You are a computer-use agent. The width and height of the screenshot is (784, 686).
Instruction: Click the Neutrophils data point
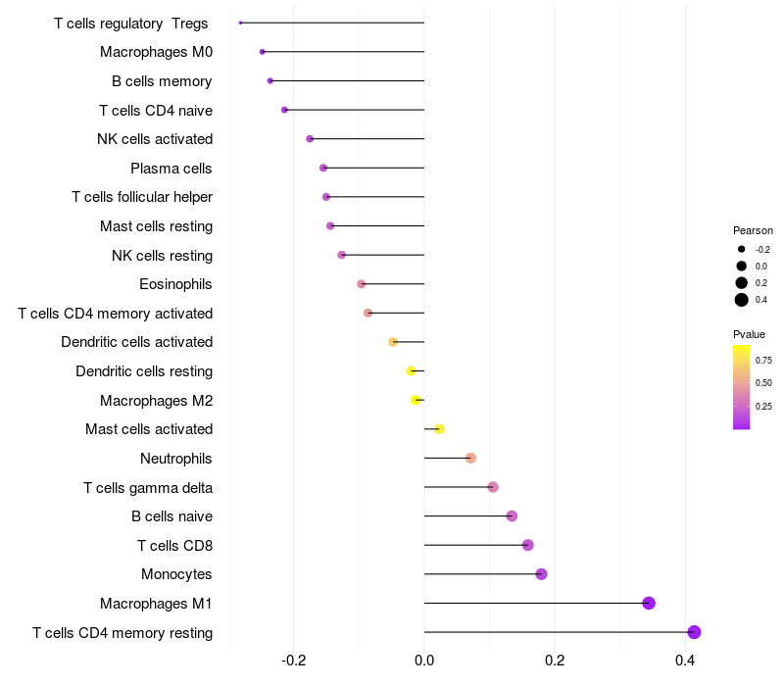(470, 458)
